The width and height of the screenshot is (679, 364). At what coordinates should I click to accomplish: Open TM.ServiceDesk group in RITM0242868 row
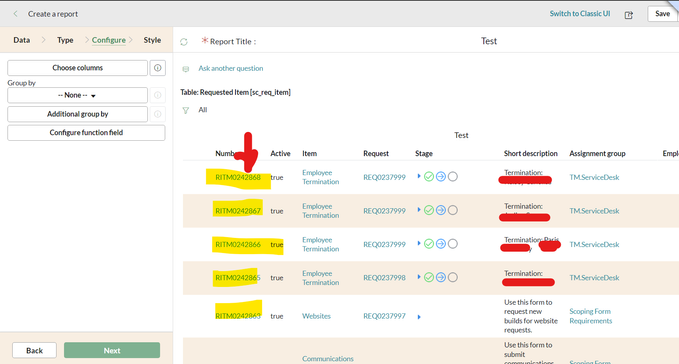pos(594,177)
